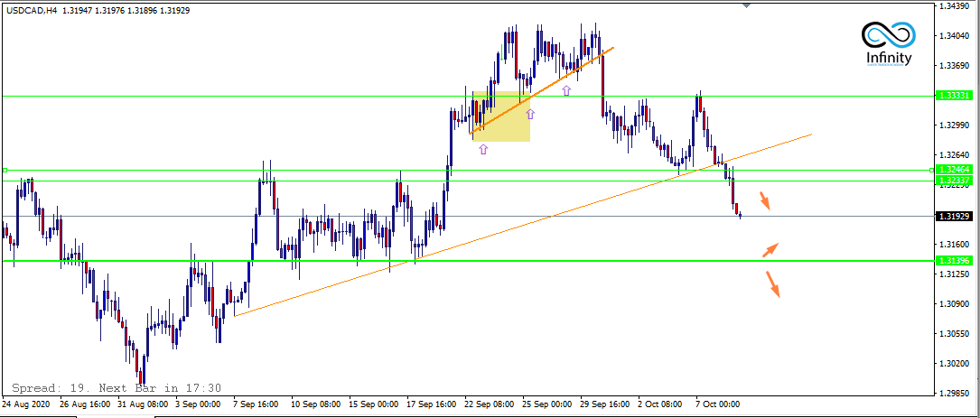Viewport: 980px width, 418px height.
Task: Select the purple up arrow beneath the yellow rectangle
Action: 483,149
